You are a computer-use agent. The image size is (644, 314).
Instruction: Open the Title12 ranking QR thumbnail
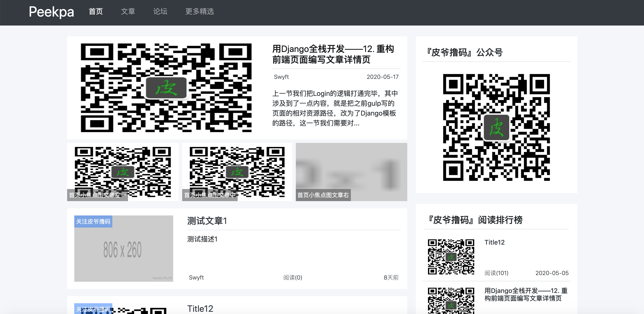[x=451, y=257]
